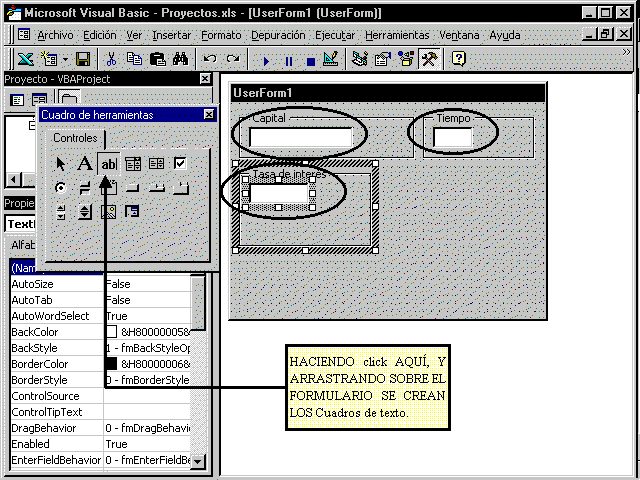640x480 pixels.
Task: Select the ListBox control tool
Action: [x=156, y=164]
